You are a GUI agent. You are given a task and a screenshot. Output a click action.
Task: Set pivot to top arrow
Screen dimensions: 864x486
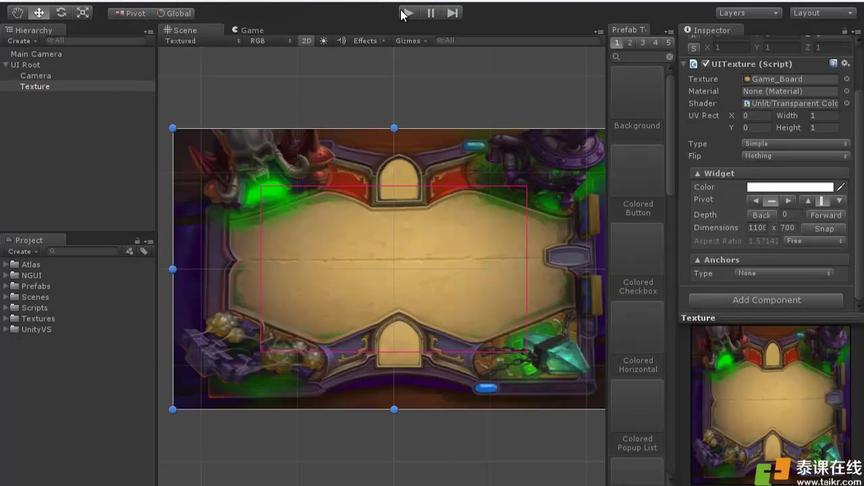(808, 201)
